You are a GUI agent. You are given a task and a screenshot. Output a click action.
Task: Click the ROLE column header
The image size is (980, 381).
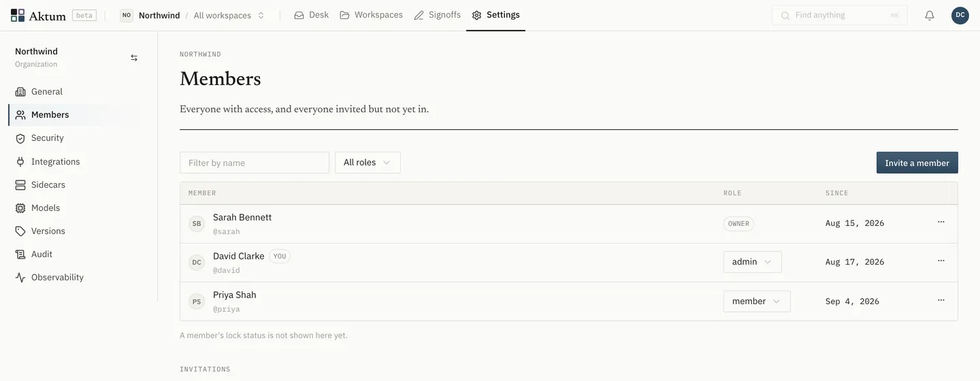pyautogui.click(x=732, y=193)
